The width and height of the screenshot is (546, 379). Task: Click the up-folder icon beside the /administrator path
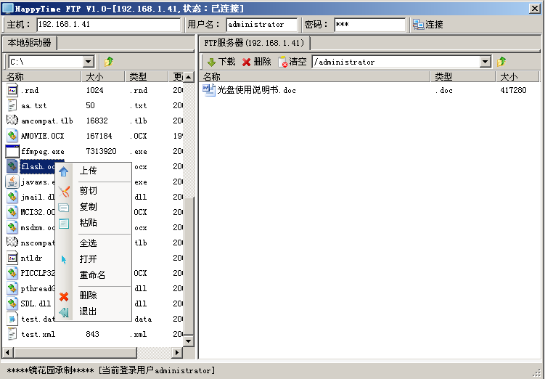click(501, 62)
